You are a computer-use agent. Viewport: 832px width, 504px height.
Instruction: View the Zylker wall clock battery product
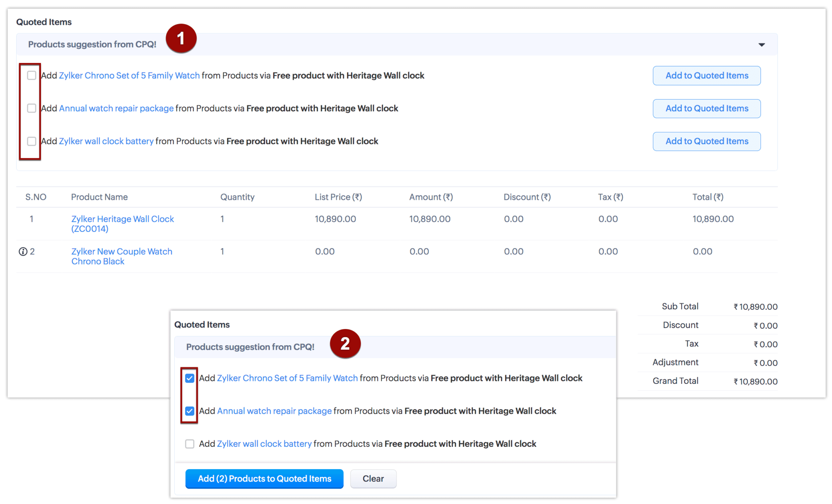tap(106, 141)
